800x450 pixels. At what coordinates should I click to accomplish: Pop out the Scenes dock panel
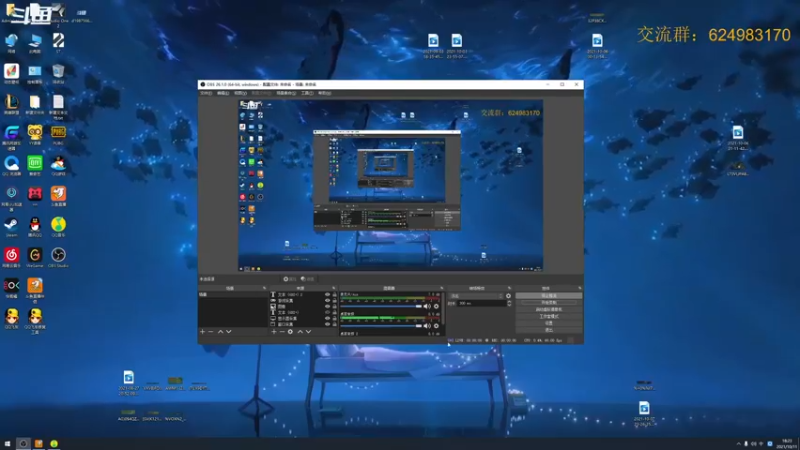pyautogui.click(x=264, y=288)
